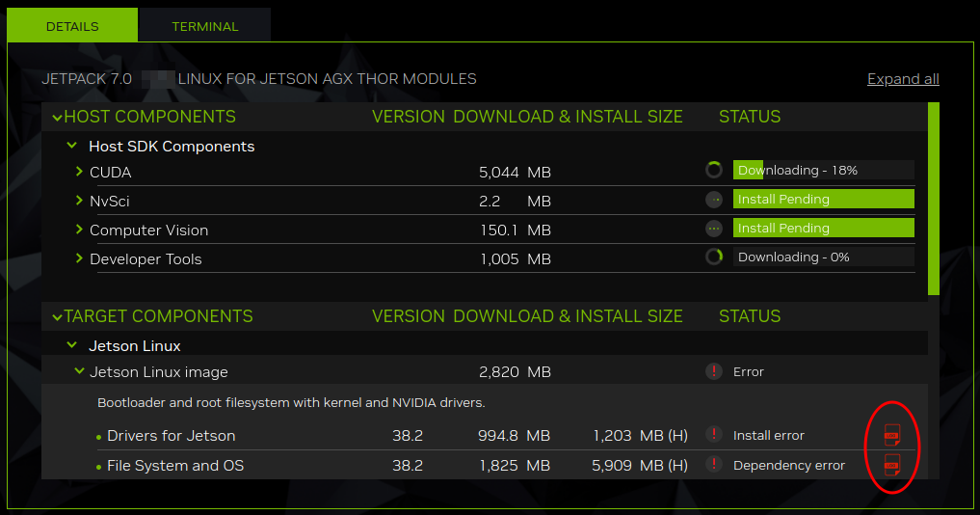Collapse the Host Components section
Screen dimensions: 980x515
coord(58,118)
